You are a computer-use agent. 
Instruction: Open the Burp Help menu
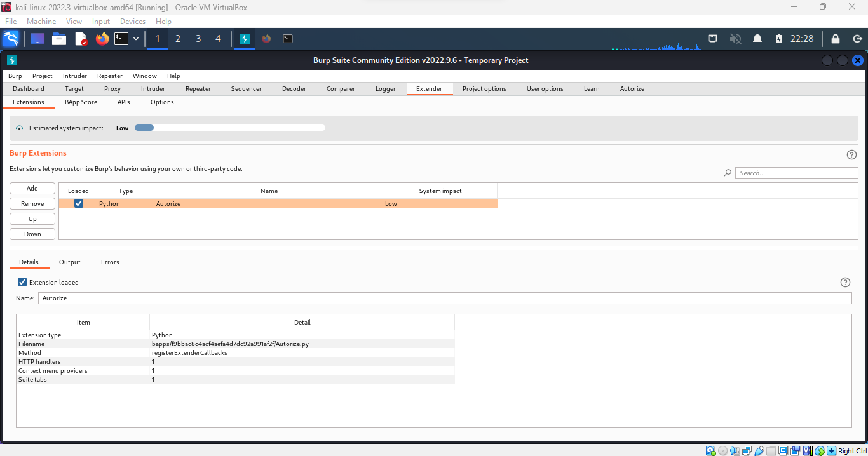tap(173, 76)
